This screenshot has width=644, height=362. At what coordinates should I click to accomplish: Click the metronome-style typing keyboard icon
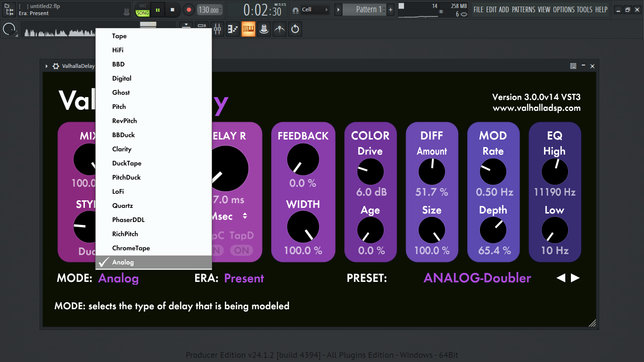(x=126, y=11)
